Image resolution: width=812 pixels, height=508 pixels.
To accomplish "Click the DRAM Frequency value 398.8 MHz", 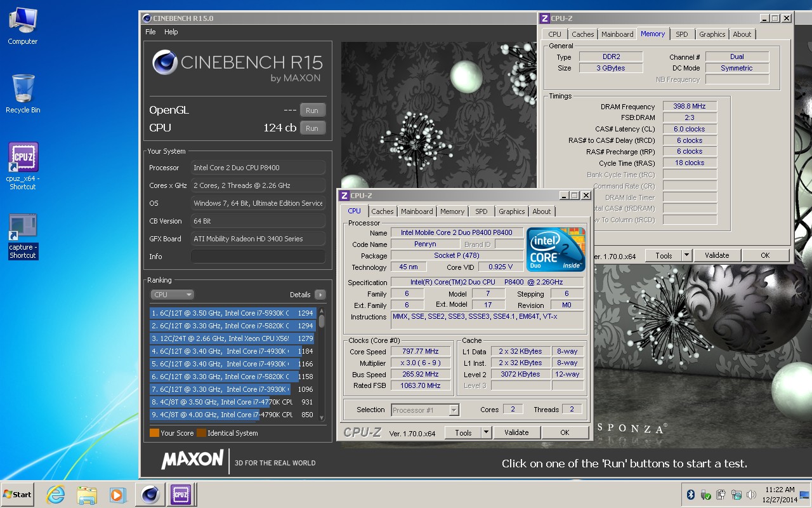I will click(690, 106).
